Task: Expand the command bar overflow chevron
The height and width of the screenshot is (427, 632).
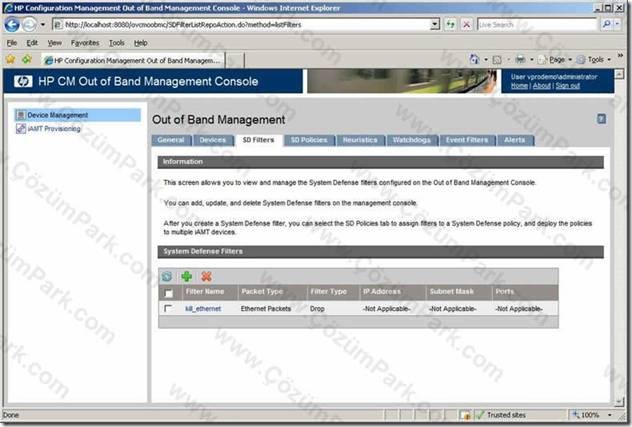Action: pos(620,56)
